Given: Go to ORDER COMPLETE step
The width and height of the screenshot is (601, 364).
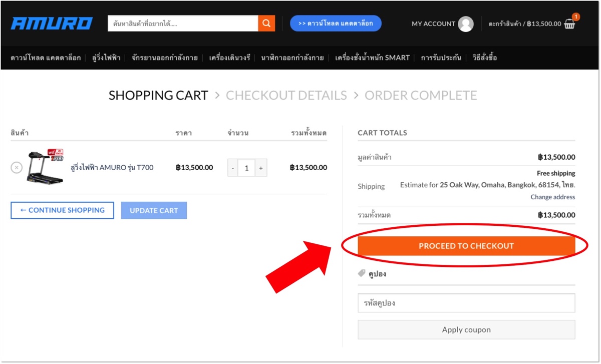Looking at the screenshot, I should point(421,95).
